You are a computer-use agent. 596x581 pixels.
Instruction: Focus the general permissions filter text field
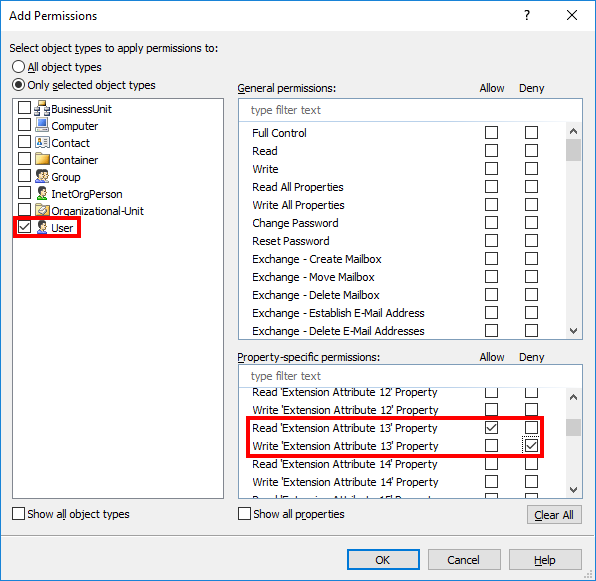(410, 110)
